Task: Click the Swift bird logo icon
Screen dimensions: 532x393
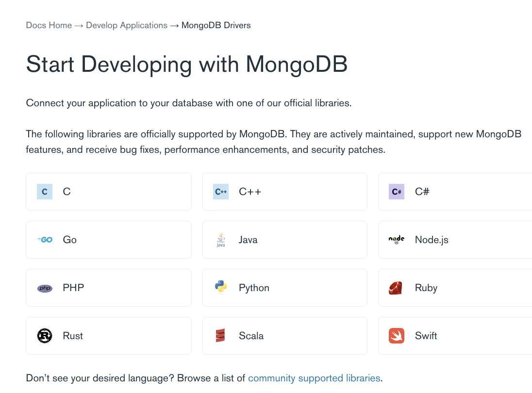Action: (x=396, y=336)
